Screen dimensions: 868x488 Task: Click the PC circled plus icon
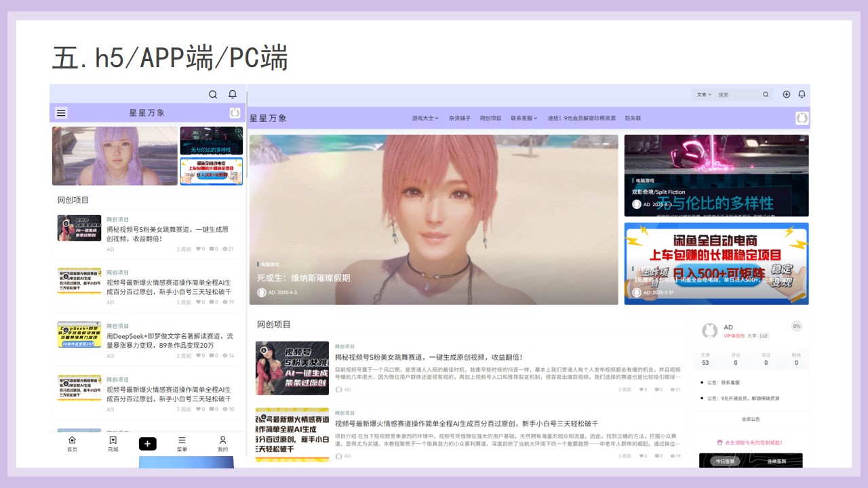(x=787, y=94)
